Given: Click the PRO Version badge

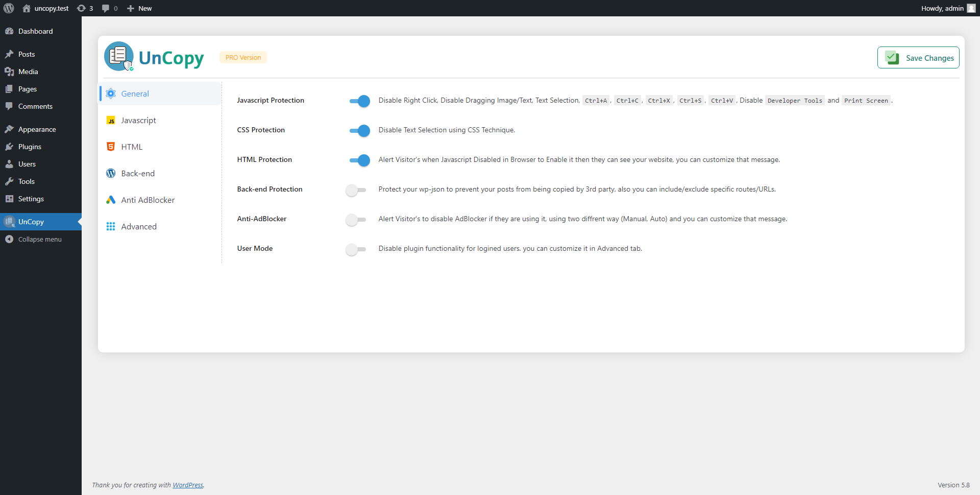Looking at the screenshot, I should pyautogui.click(x=243, y=57).
